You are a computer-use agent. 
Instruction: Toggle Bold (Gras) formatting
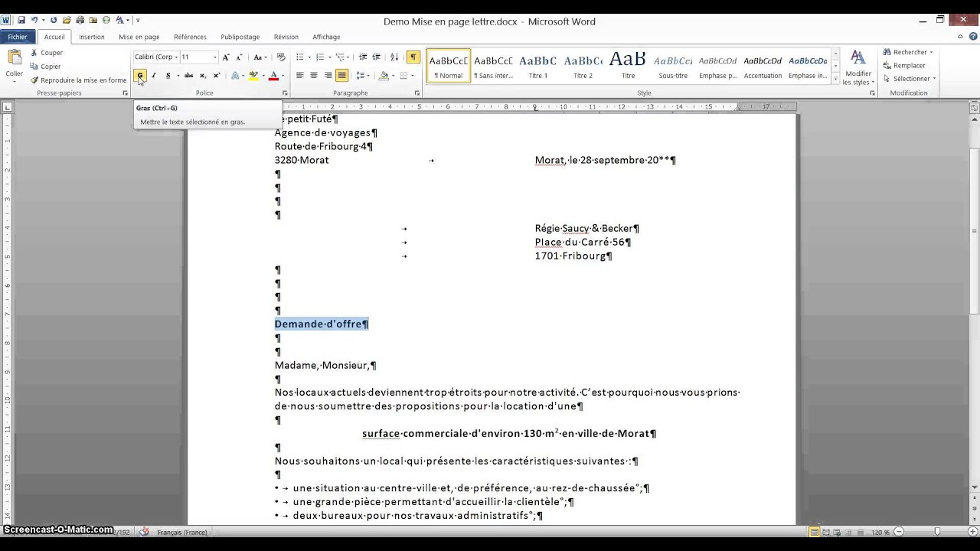click(x=139, y=76)
